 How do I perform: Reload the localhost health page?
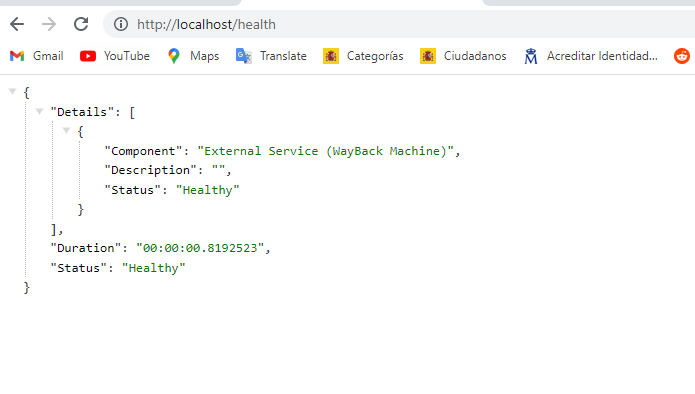81,24
